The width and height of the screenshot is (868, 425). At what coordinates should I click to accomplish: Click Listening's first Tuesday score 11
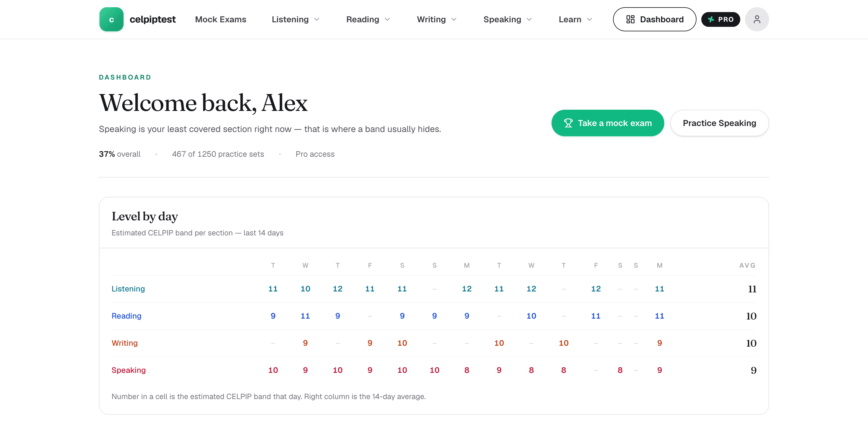click(x=273, y=289)
